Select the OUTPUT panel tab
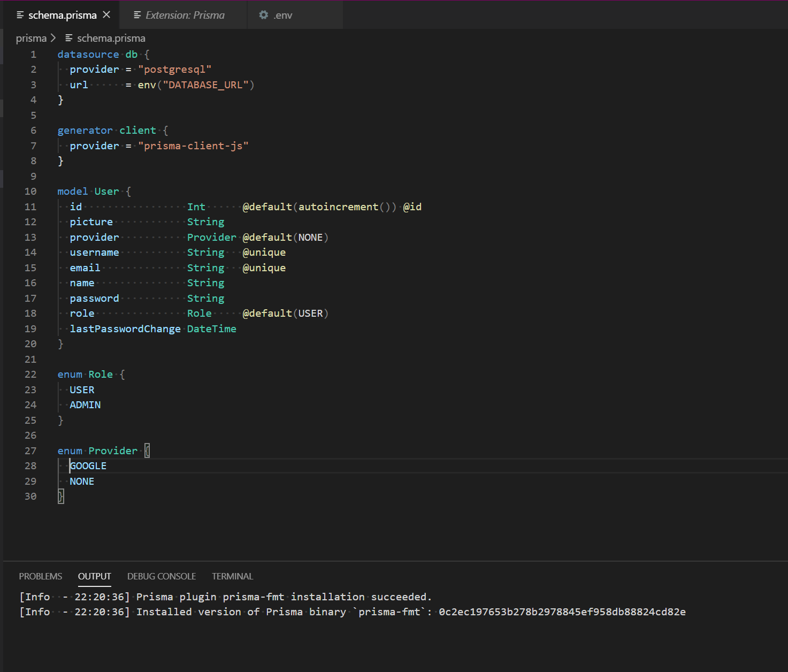The height and width of the screenshot is (672, 788). (95, 576)
